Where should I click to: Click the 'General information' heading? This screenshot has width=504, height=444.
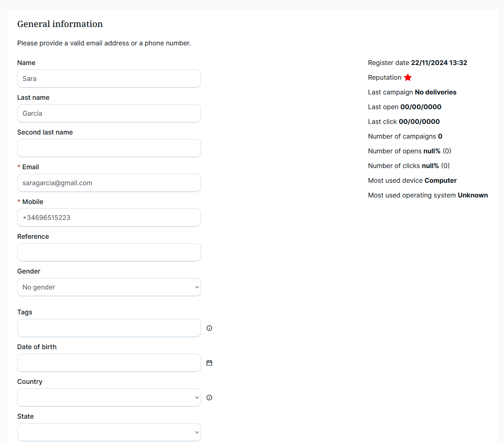(x=60, y=24)
